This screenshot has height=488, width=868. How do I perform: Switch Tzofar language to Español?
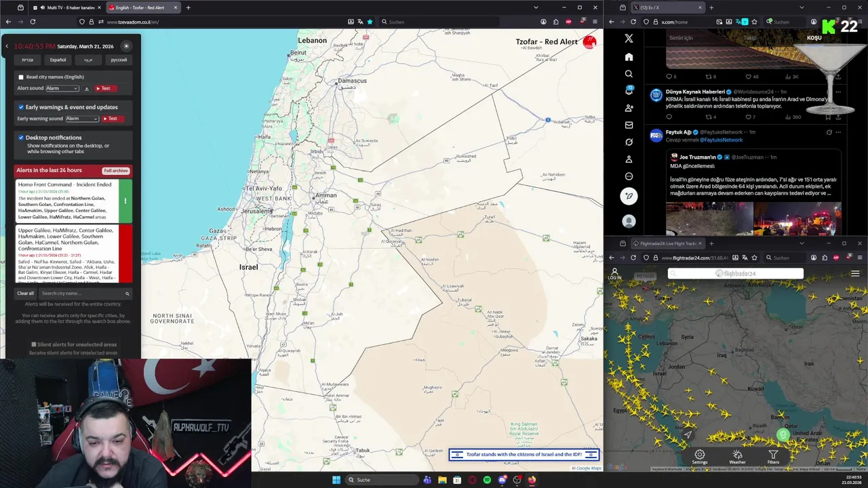(58, 60)
